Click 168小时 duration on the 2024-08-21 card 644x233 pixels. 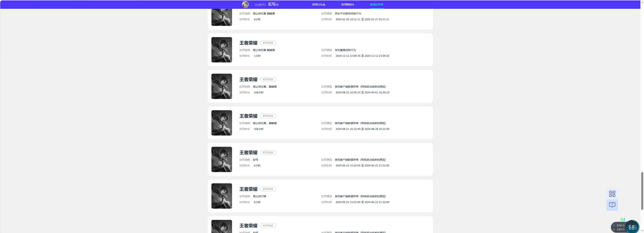click(259, 129)
